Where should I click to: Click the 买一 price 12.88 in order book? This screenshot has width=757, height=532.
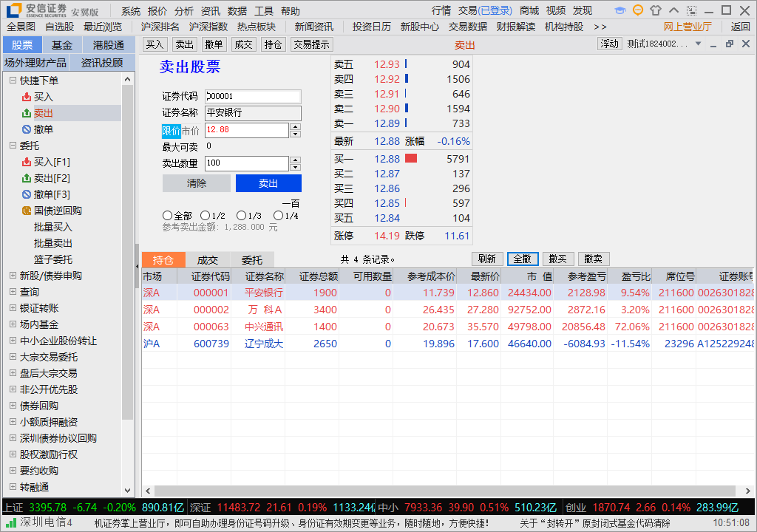pyautogui.click(x=387, y=159)
